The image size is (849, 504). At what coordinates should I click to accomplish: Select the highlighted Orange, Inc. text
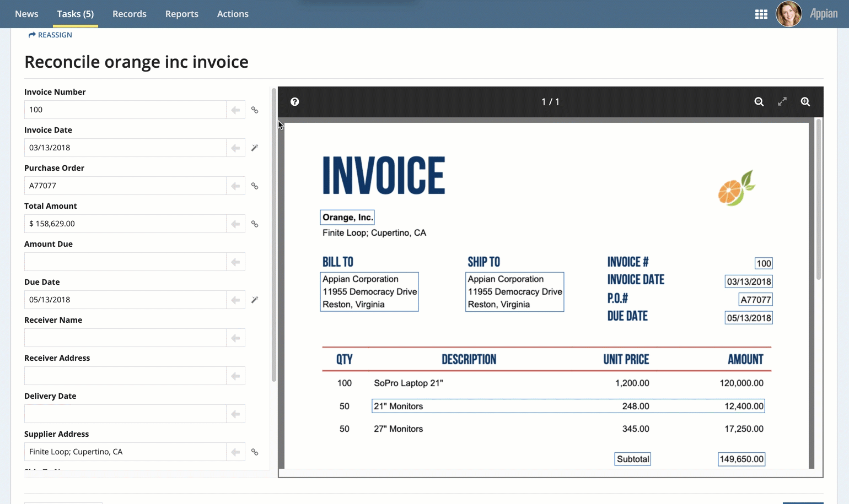coord(347,217)
